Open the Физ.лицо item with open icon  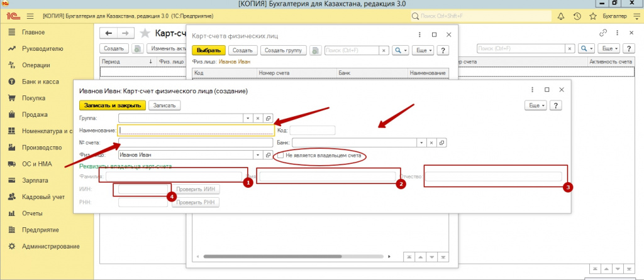(268, 155)
